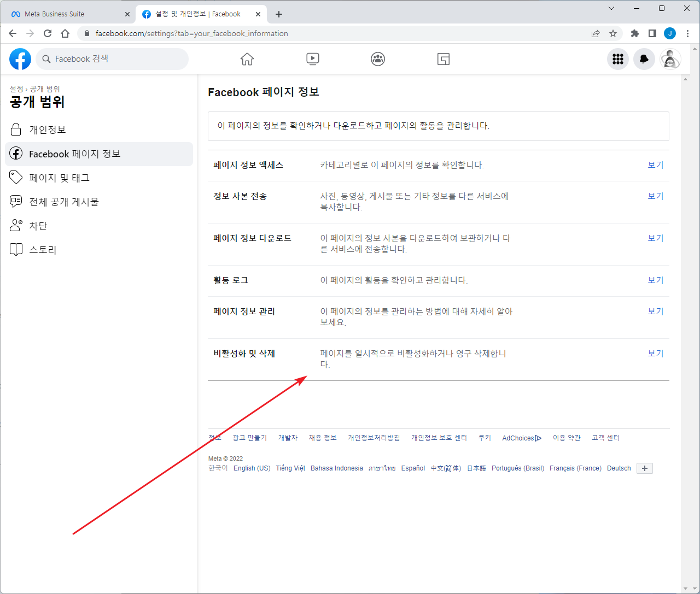Open the Gaming icon in top navigation
Screen dimensions: 700x594
(444, 59)
